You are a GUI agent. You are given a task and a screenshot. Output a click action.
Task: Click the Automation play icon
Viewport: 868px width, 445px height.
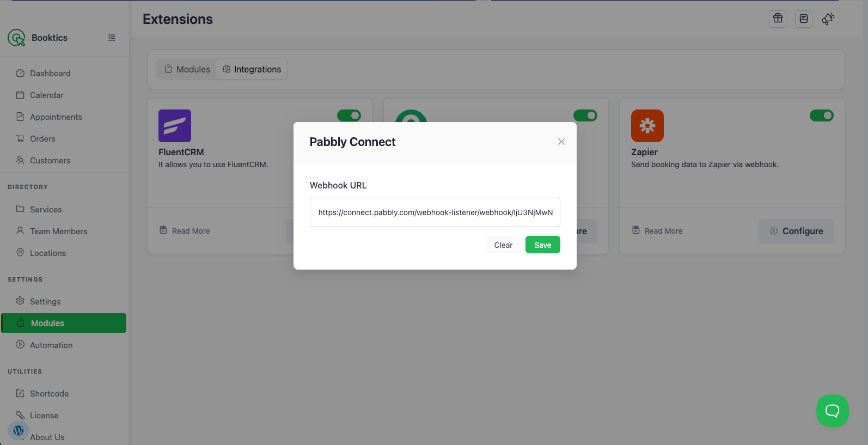(x=20, y=344)
